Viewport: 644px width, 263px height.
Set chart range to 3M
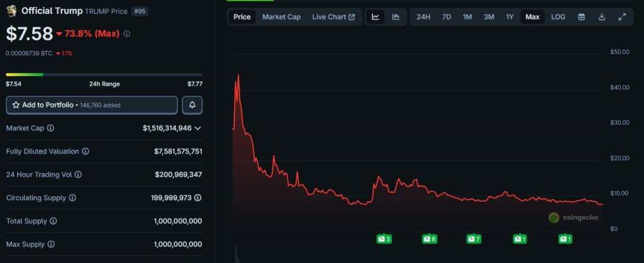tap(489, 17)
